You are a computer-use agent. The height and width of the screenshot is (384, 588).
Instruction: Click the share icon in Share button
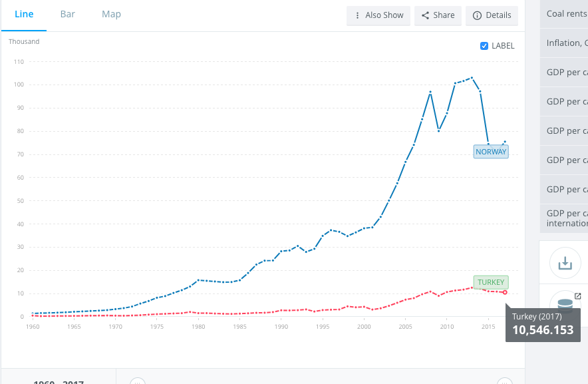(426, 15)
